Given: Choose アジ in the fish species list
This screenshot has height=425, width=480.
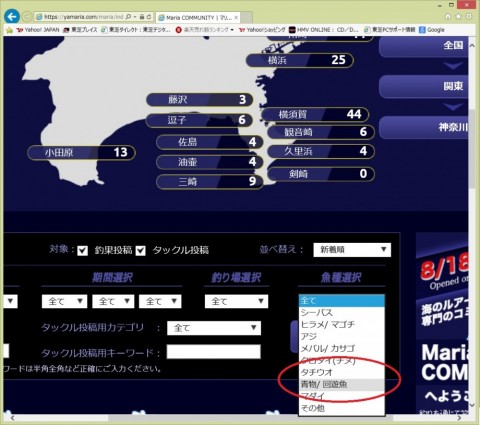Looking at the screenshot, I should tap(342, 337).
